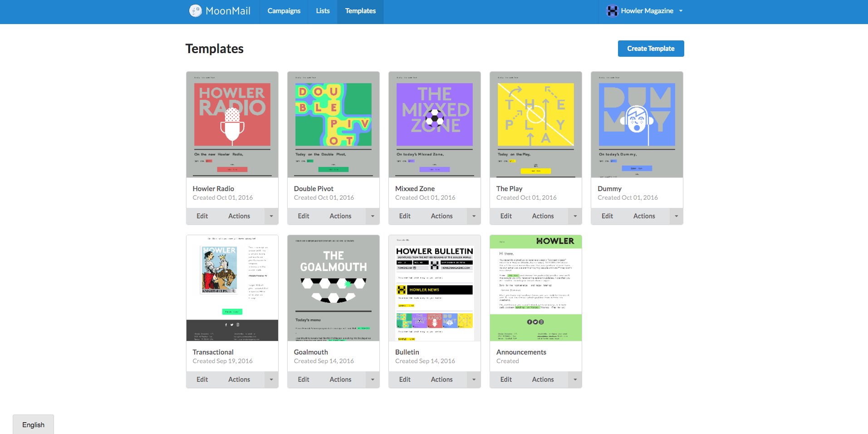Select the Templates tab
Screen dimensions: 868x434
coord(360,11)
